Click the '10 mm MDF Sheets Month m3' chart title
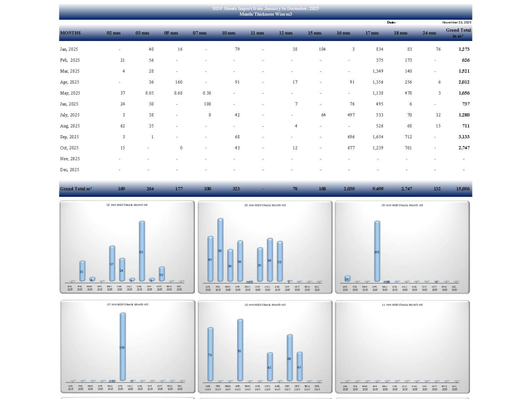This screenshot has width=532, height=399. tap(265, 305)
